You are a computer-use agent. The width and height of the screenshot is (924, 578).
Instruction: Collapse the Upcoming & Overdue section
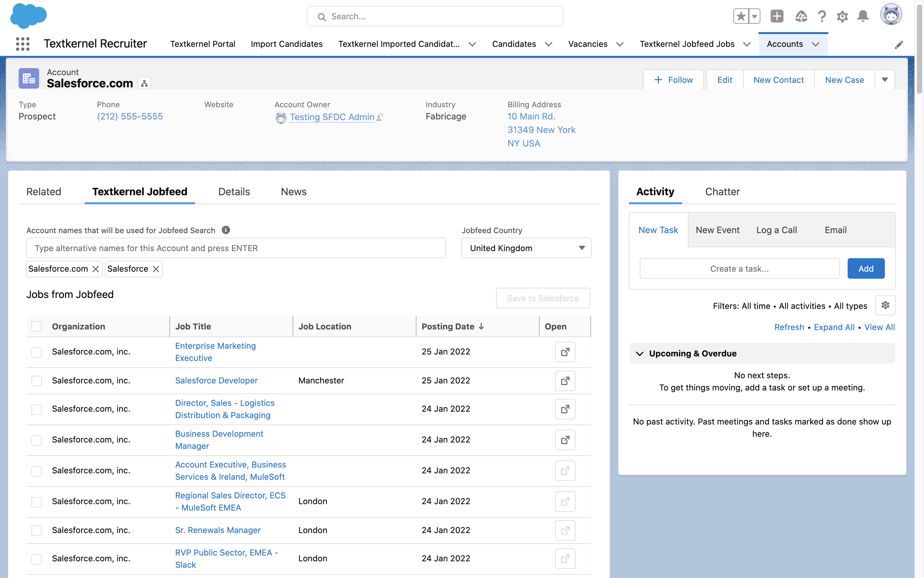click(640, 354)
